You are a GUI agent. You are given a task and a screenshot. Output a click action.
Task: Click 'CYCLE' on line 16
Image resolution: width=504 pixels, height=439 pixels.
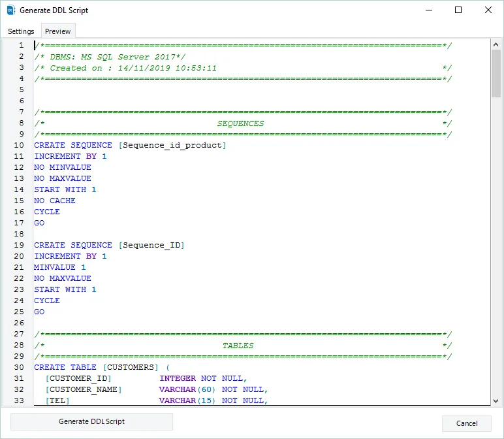[47, 212]
